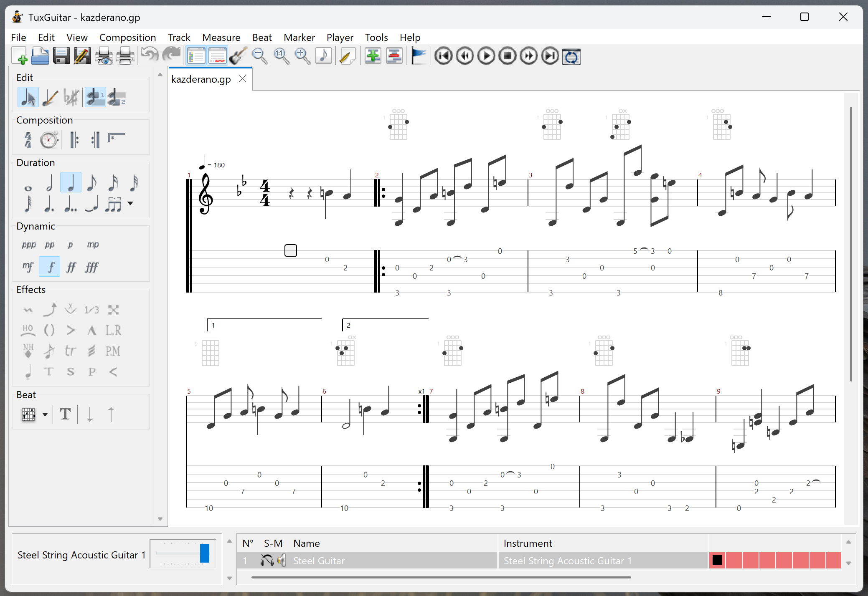Click the Add track toolbar icon
This screenshot has width=868, height=596.
(372, 56)
